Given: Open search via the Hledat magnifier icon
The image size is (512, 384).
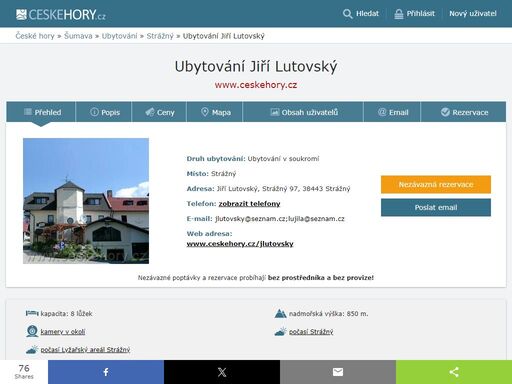Looking at the screenshot, I should click(x=347, y=14).
